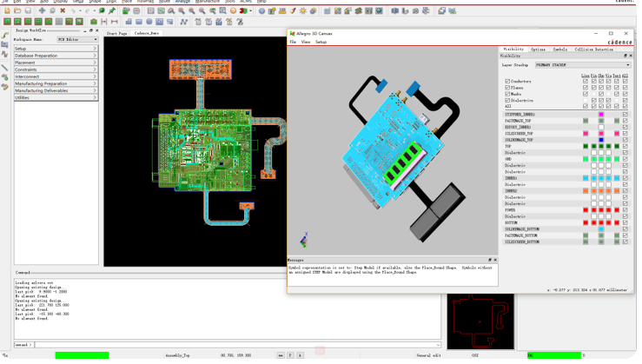The width and height of the screenshot is (642, 364).
Task: Toggle the Conductors checkbox
Action: pos(507,82)
